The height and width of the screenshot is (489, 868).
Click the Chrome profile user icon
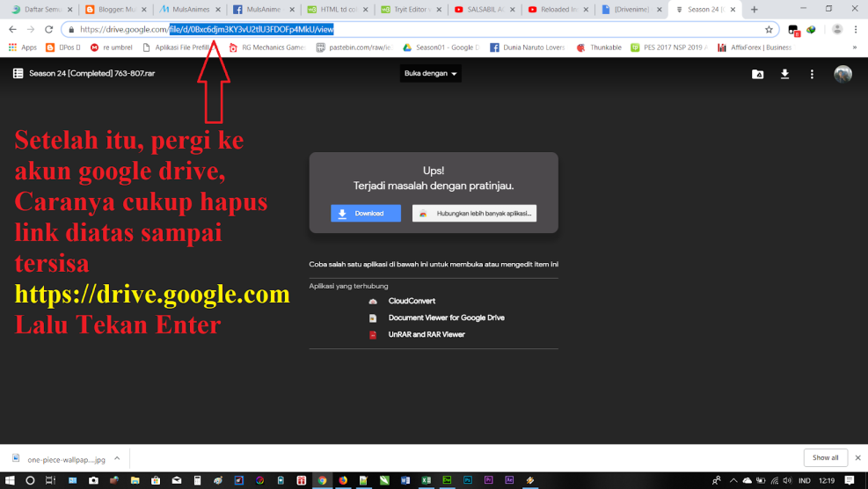[x=837, y=30]
